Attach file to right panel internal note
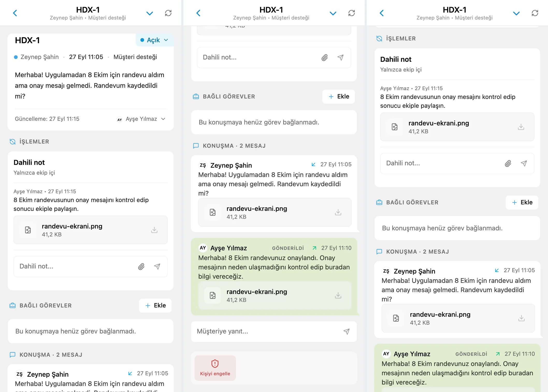 [x=508, y=164]
